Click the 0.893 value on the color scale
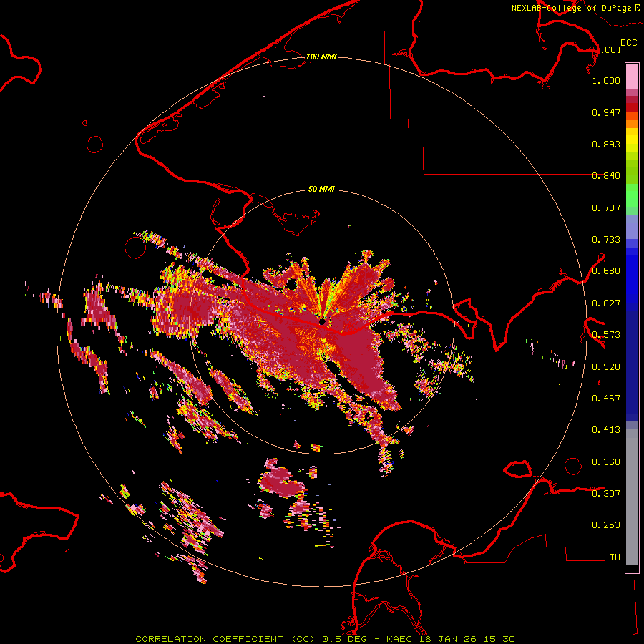 tap(606, 144)
